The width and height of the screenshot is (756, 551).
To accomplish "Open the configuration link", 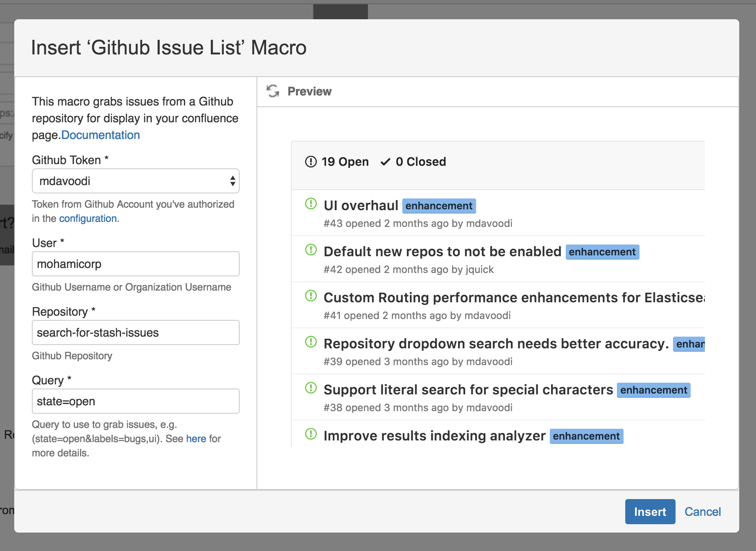I will tap(88, 219).
